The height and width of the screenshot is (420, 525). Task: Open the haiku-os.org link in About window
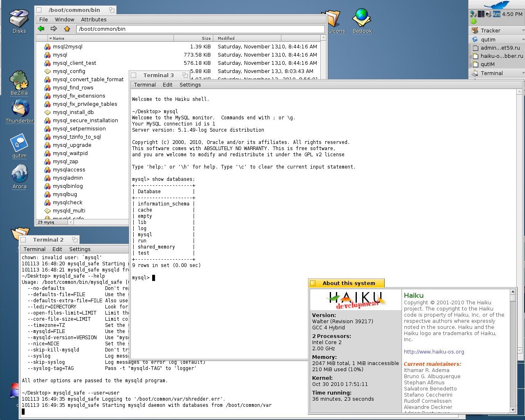(434, 352)
